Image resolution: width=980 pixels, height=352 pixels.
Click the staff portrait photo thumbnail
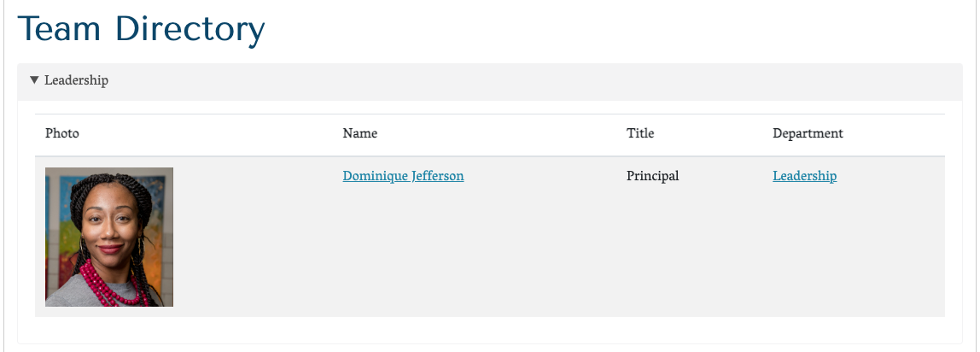[109, 237]
